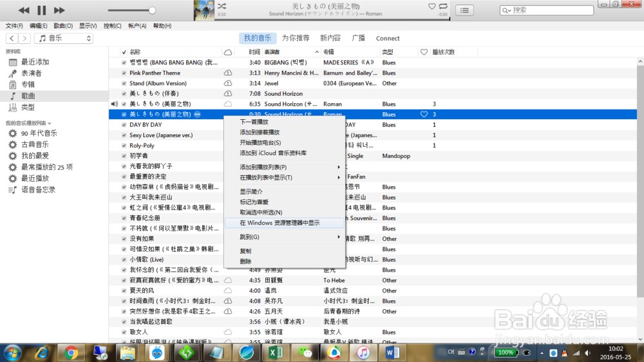This screenshot has height=362, width=644.
Task: Switch to 我的音乐 tab
Action: coord(258,38)
